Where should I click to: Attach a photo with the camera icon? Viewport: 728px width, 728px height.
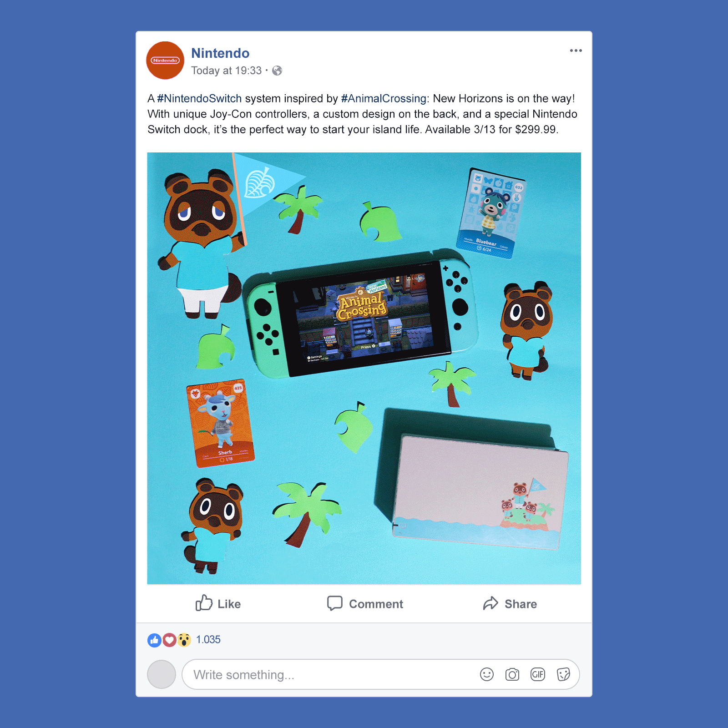(512, 674)
